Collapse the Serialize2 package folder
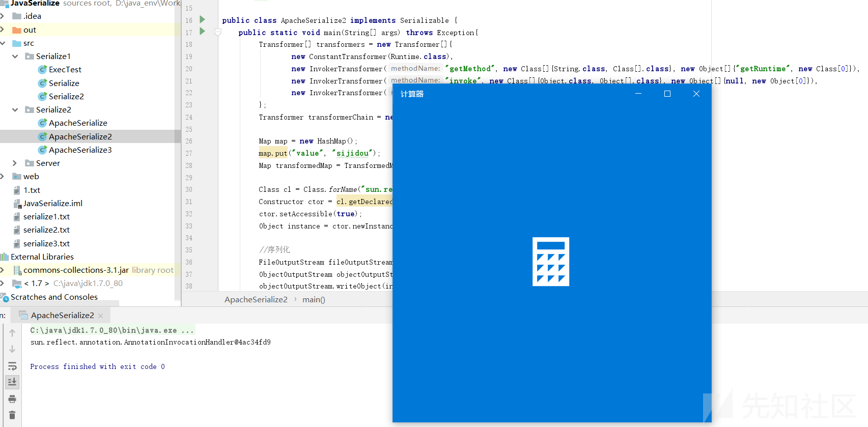This screenshot has width=868, height=427. (x=15, y=109)
